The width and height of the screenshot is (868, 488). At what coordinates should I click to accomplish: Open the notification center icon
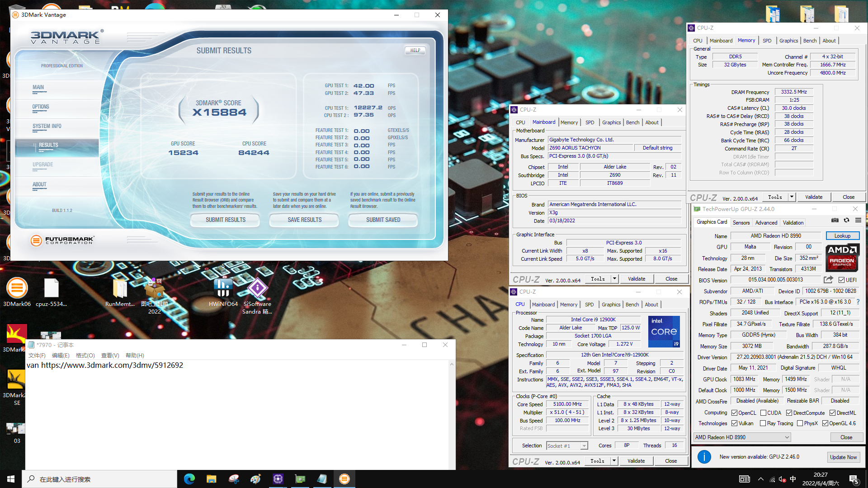854,479
